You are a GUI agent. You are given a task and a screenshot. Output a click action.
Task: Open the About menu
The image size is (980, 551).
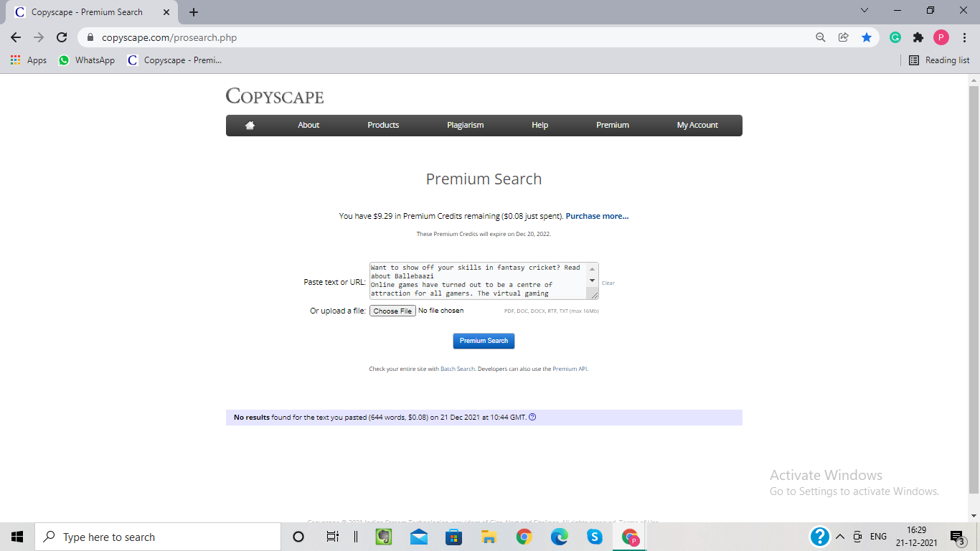[308, 125]
